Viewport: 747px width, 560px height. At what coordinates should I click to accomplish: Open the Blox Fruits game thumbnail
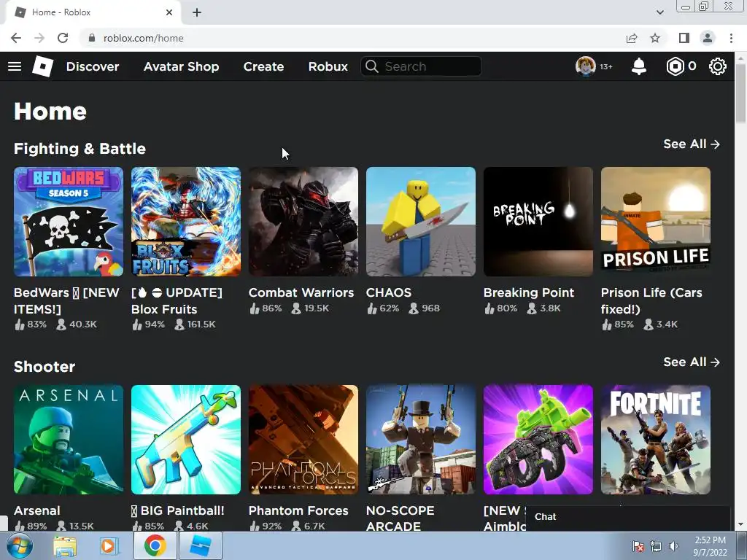click(x=186, y=222)
